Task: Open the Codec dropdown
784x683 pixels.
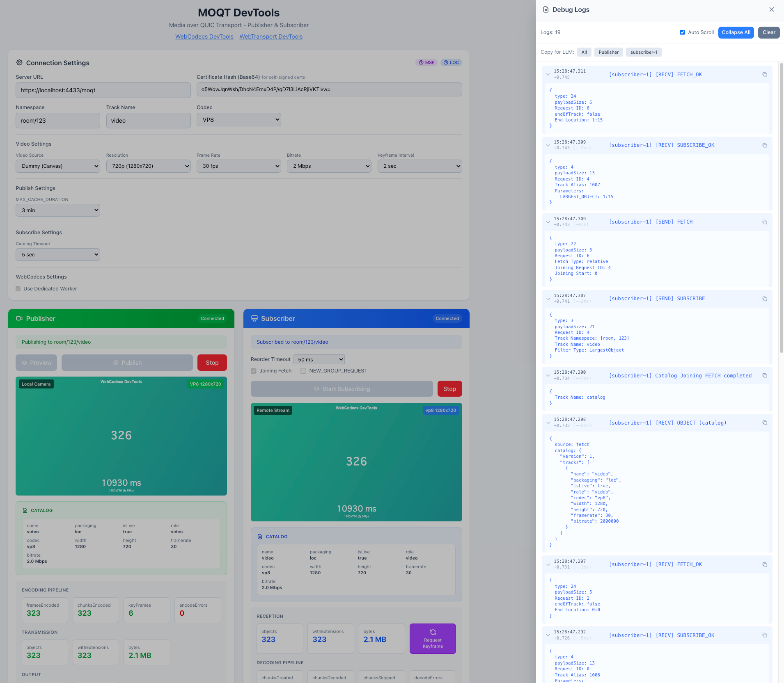Action: point(239,120)
